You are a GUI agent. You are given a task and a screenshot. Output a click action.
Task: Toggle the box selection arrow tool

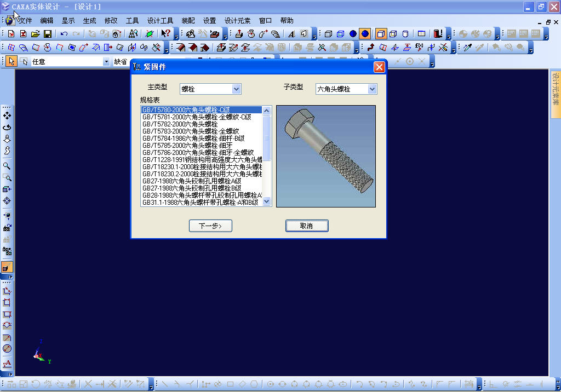pyautogui.click(x=24, y=61)
